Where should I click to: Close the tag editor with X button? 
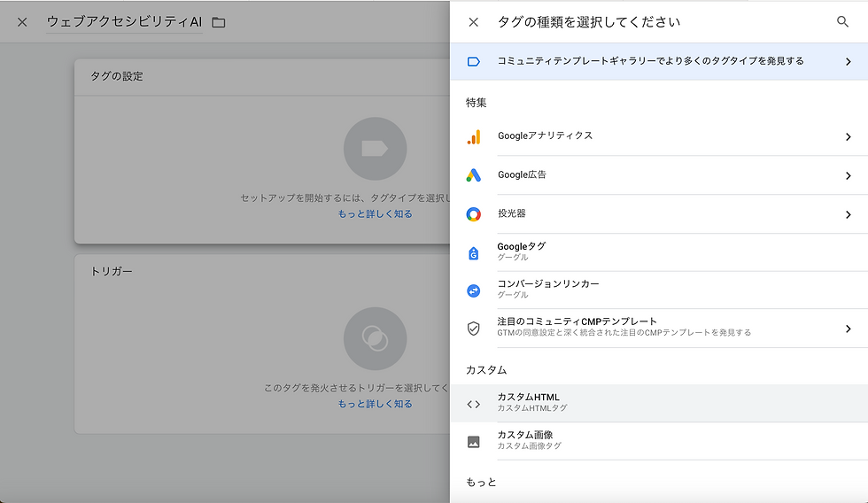tap(22, 22)
